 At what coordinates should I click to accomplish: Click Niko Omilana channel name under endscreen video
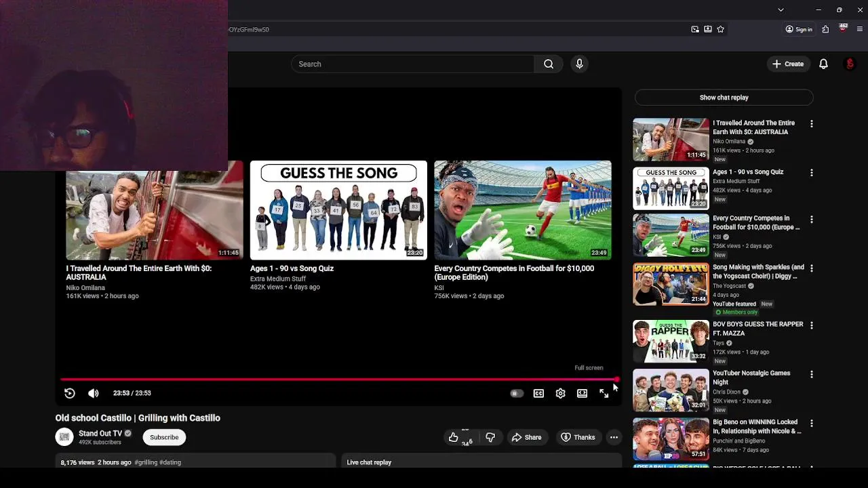point(85,288)
